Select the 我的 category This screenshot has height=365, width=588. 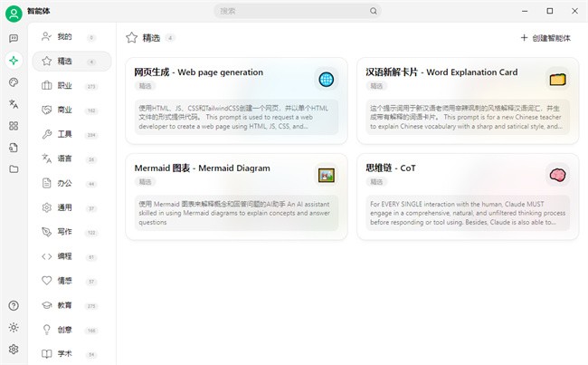coord(71,37)
